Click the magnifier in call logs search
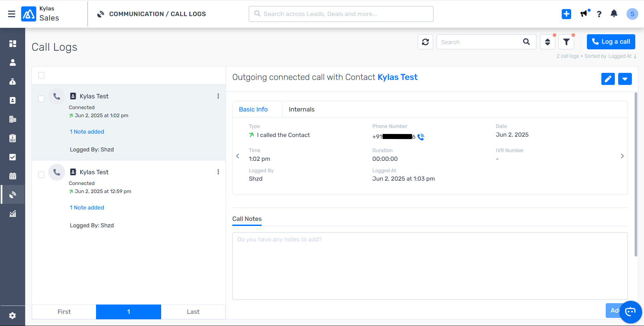 526,42
